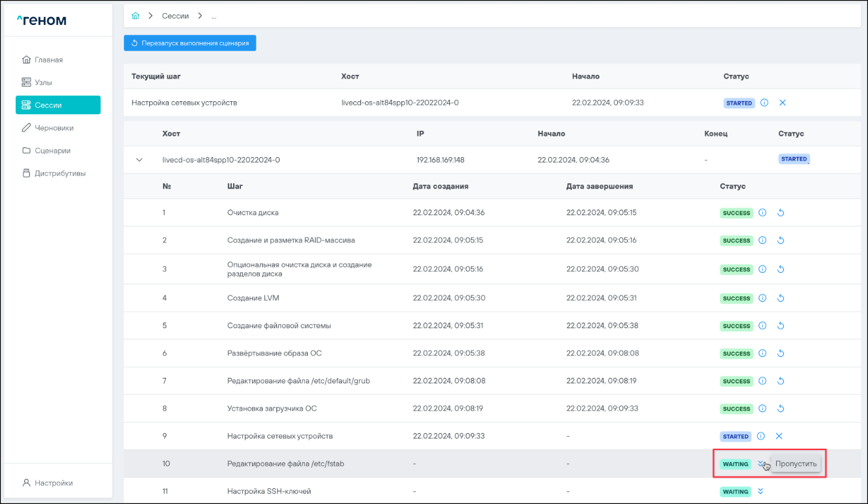
Task: Open Настройки at the sidebar bottom
Action: [x=53, y=483]
